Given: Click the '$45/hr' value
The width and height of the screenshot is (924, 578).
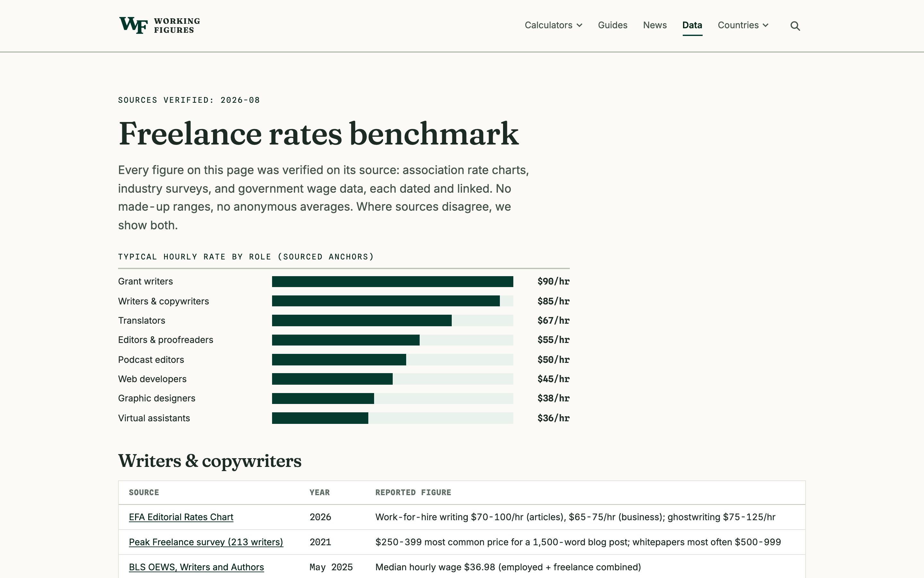Looking at the screenshot, I should tap(553, 379).
